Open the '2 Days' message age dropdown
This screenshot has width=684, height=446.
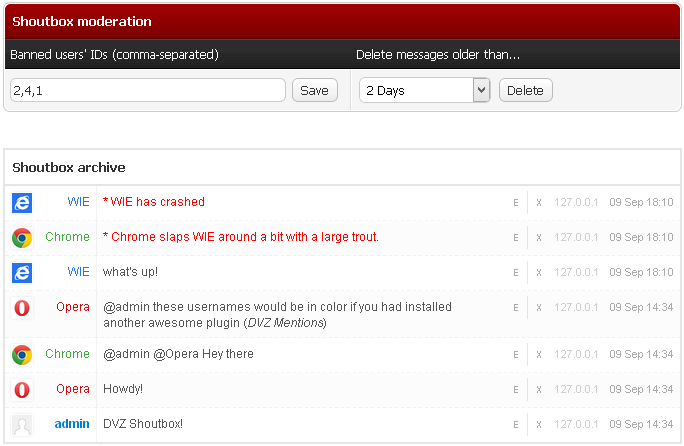coord(424,91)
